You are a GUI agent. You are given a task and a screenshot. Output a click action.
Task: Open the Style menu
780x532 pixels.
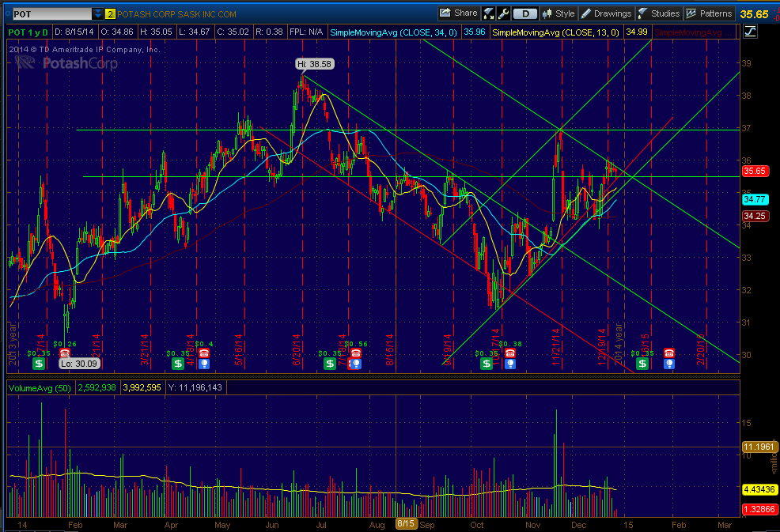point(558,14)
